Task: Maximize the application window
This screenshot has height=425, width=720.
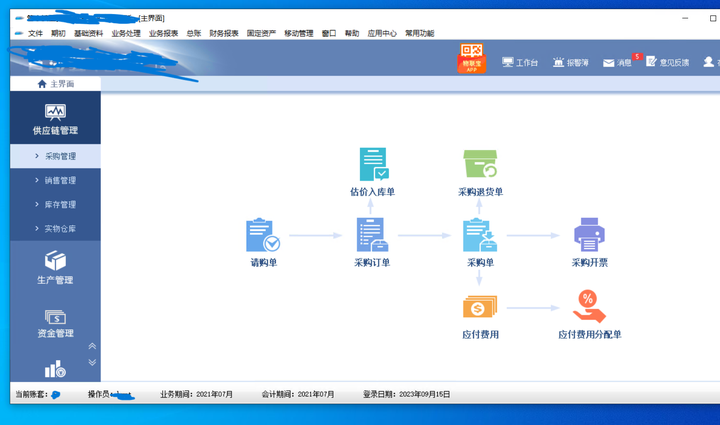Action: [713, 18]
